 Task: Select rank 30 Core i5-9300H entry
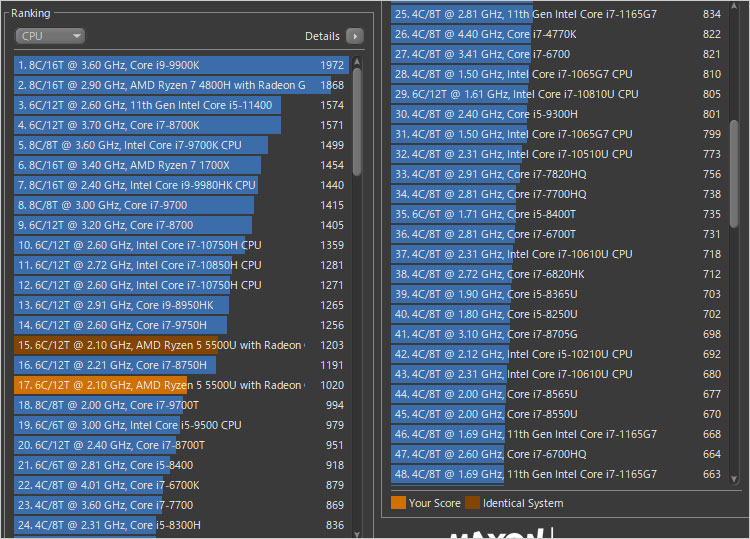pyautogui.click(x=558, y=114)
